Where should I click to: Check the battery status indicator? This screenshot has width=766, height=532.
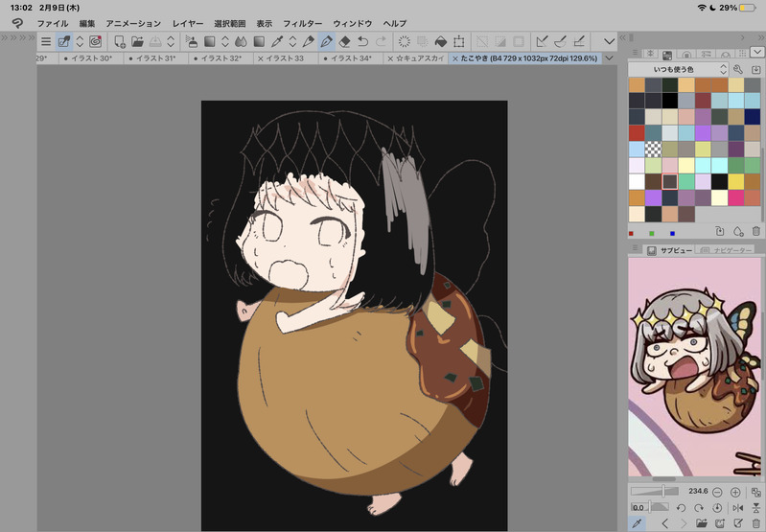748,8
